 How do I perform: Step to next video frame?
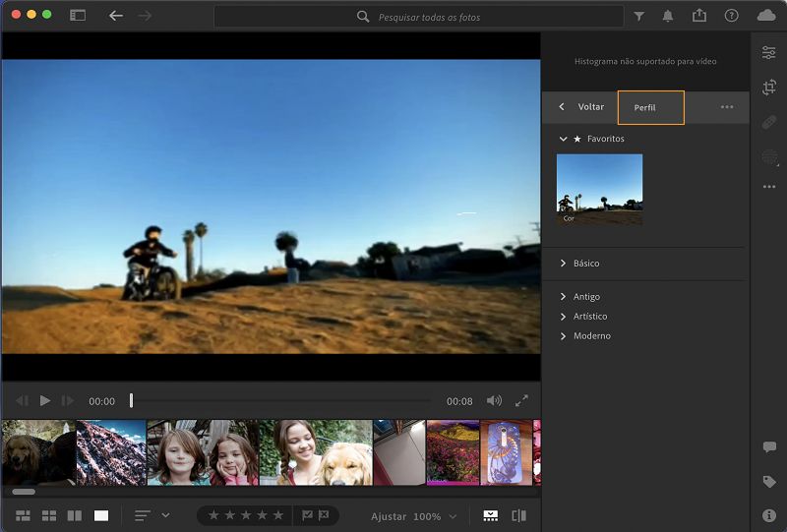coord(67,400)
